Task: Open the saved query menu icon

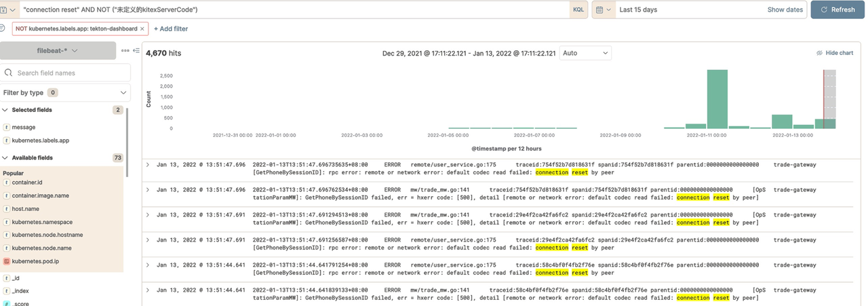Action: pyautogui.click(x=5, y=9)
